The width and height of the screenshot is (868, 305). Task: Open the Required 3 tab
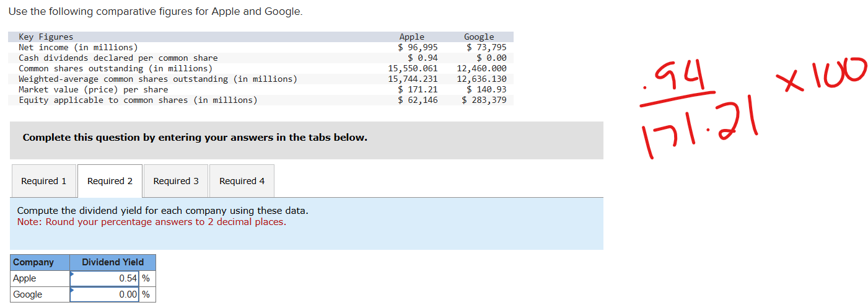coord(176,181)
